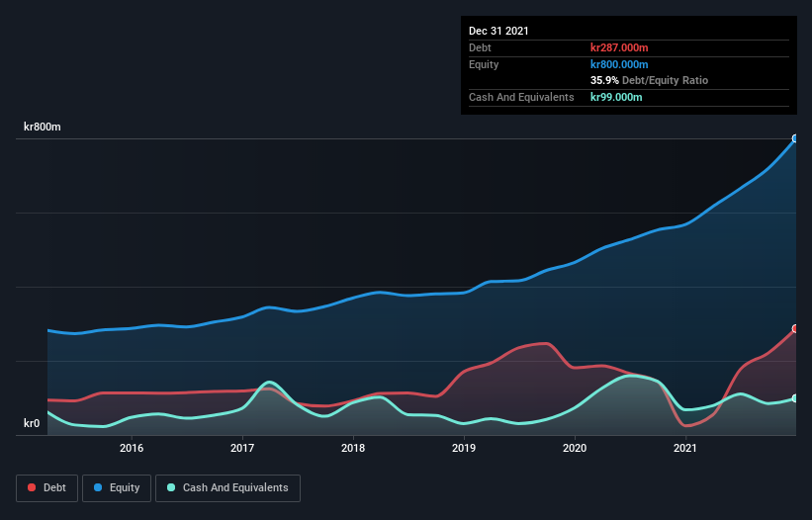812x520 pixels.
Task: Click the Equity end-point marker on chart
Action: 796,138
